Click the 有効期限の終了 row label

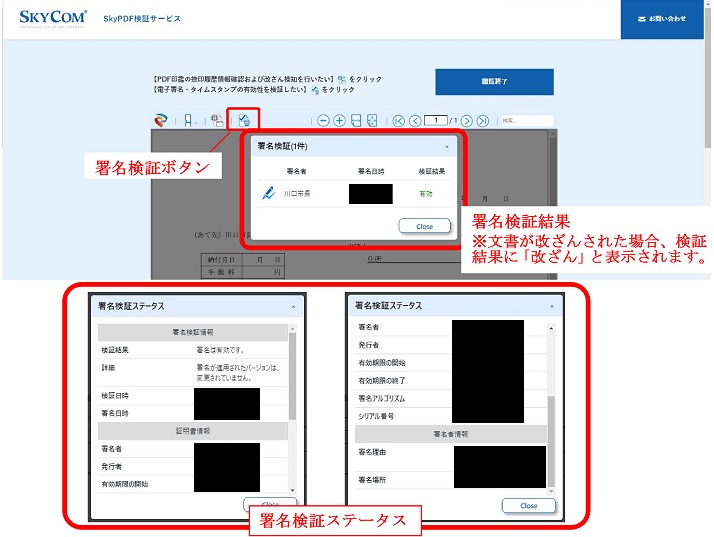point(382,381)
